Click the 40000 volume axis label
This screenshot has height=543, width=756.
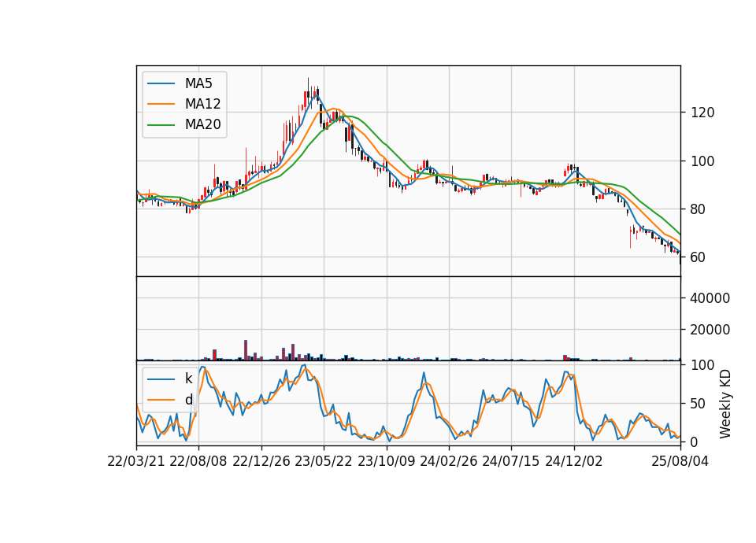(x=710, y=298)
